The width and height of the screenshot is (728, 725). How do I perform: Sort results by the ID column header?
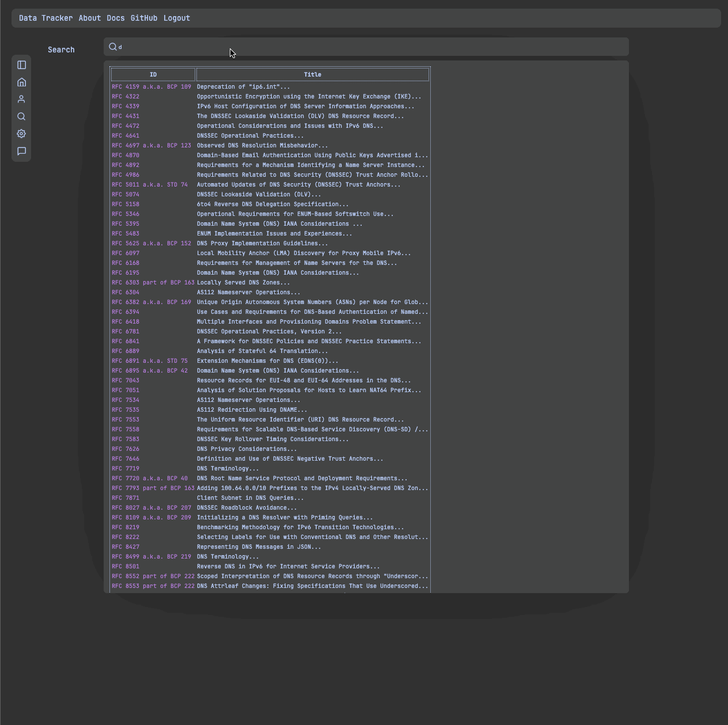click(153, 74)
